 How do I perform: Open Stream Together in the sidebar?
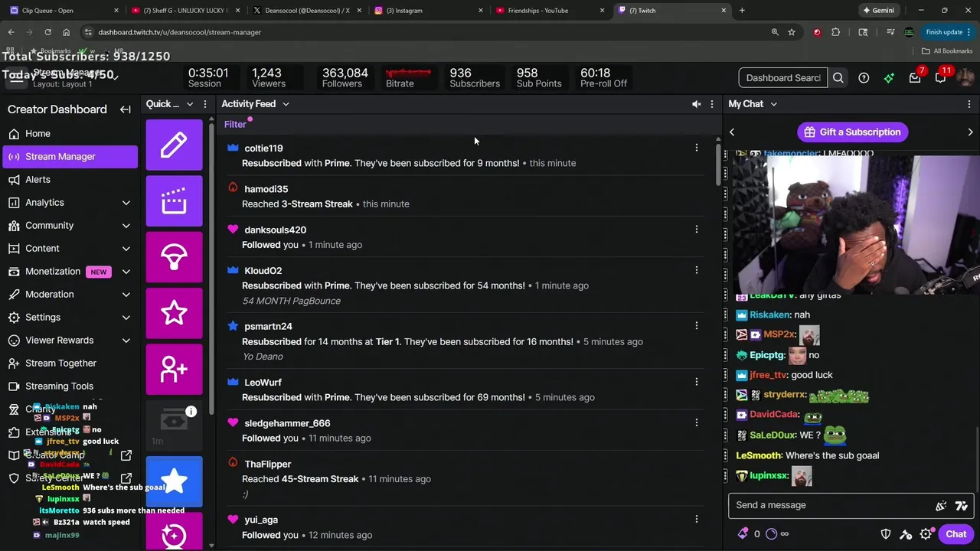click(x=70, y=364)
